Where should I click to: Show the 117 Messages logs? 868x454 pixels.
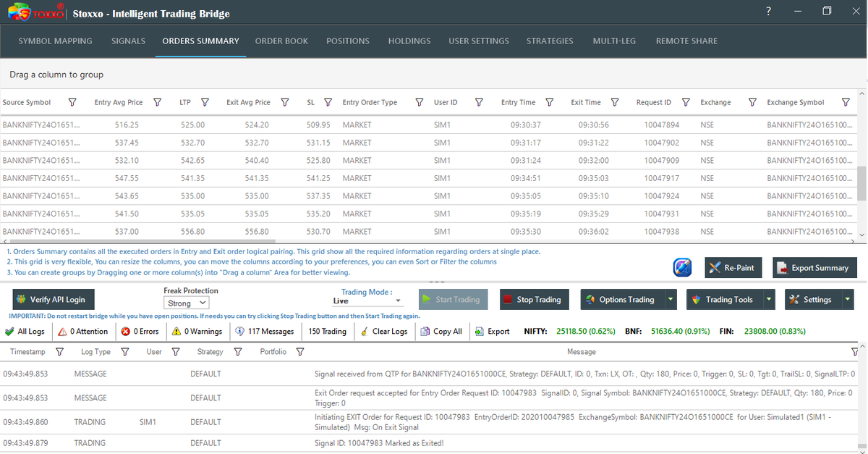point(265,332)
